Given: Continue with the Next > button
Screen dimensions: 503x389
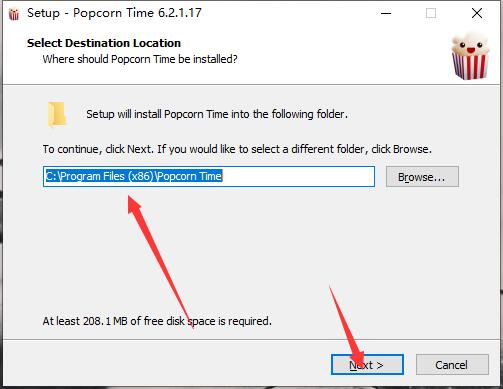Looking at the screenshot, I should [367, 365].
